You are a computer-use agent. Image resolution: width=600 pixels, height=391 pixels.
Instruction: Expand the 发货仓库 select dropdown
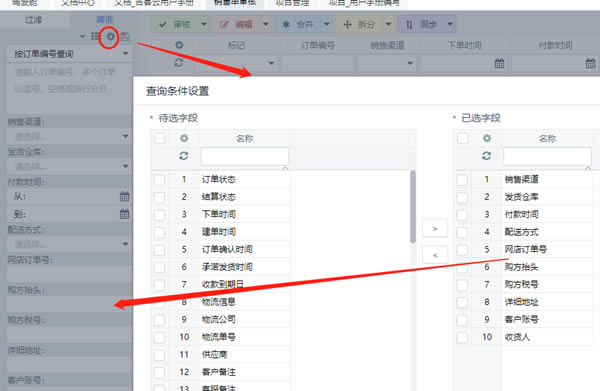(x=126, y=166)
